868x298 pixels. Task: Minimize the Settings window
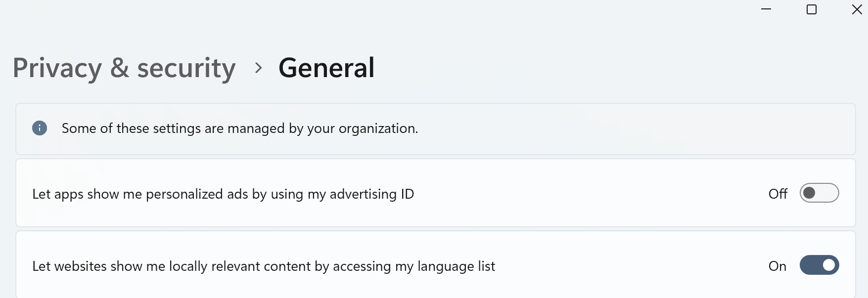pyautogui.click(x=766, y=9)
